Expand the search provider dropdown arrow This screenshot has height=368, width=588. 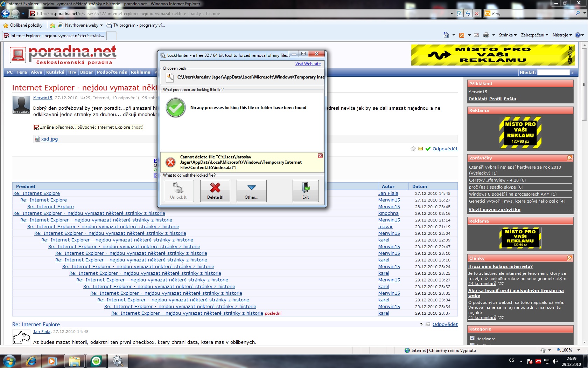(584, 13)
